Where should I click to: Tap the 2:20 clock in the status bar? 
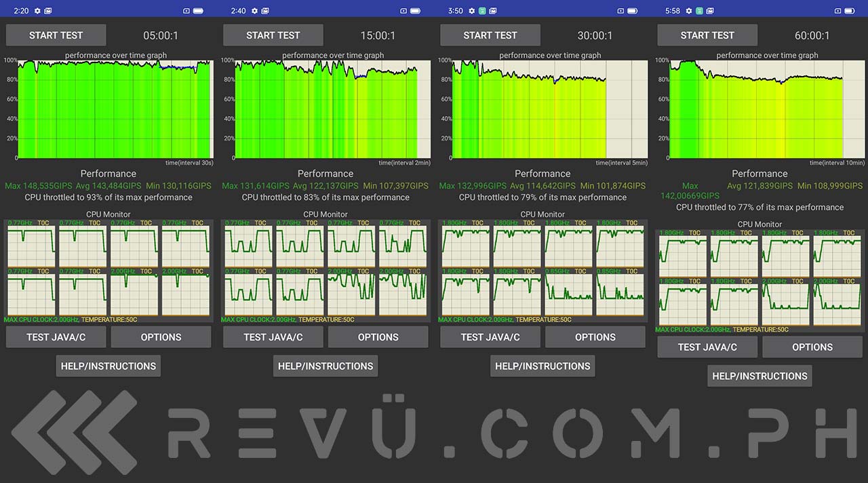pos(21,11)
